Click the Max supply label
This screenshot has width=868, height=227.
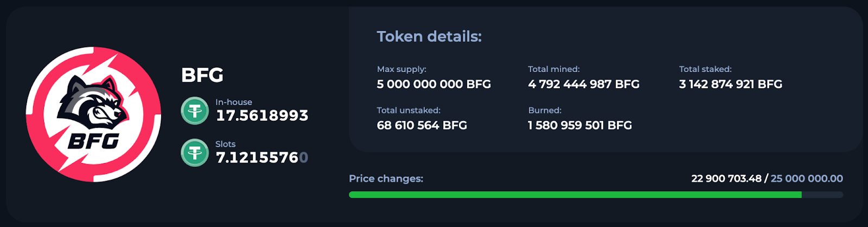401,69
